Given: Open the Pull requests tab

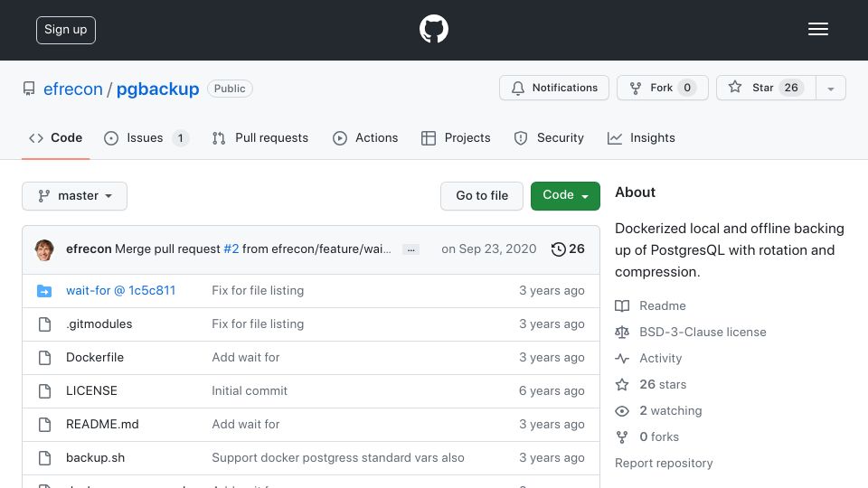Looking at the screenshot, I should [x=260, y=137].
